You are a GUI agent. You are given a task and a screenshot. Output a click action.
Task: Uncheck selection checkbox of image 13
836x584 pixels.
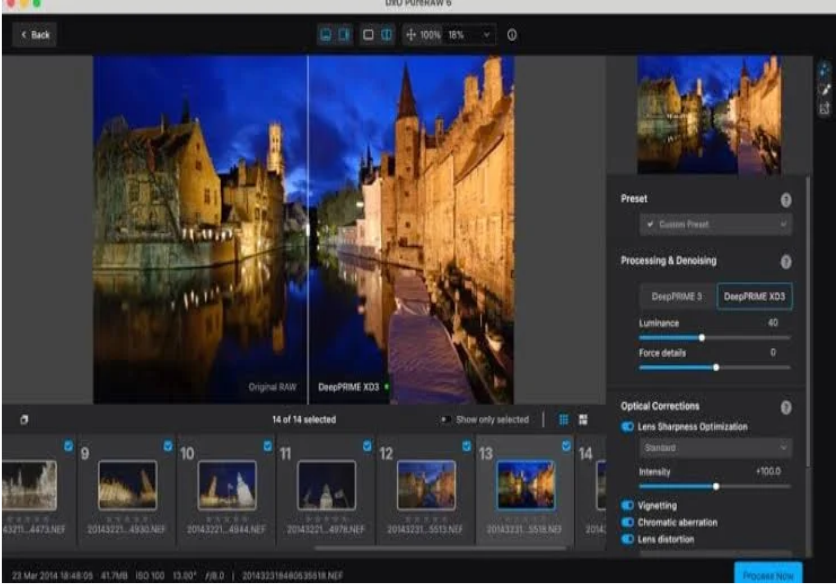click(x=566, y=446)
